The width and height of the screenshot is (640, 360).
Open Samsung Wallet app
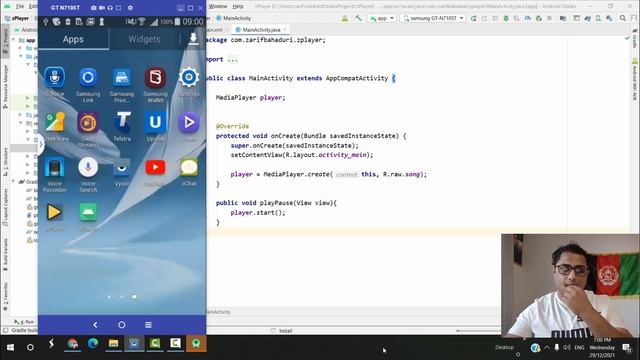coord(155,78)
